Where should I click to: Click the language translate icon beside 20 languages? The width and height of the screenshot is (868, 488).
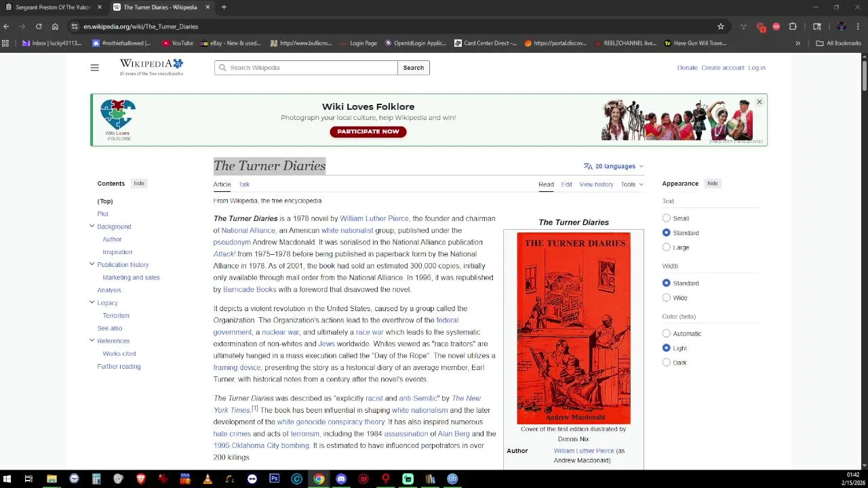[x=588, y=166]
